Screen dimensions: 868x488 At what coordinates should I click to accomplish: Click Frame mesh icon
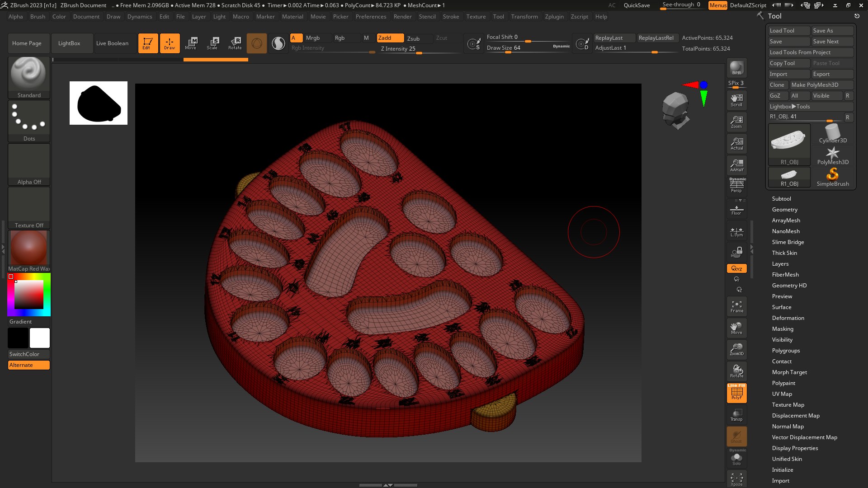[x=736, y=306]
